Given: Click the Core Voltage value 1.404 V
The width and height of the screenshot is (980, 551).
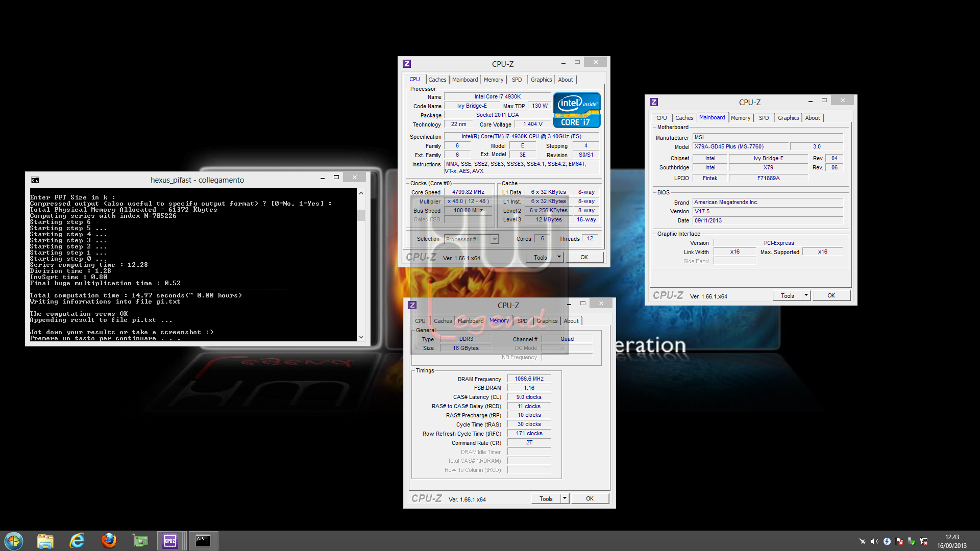Looking at the screenshot, I should point(533,124).
